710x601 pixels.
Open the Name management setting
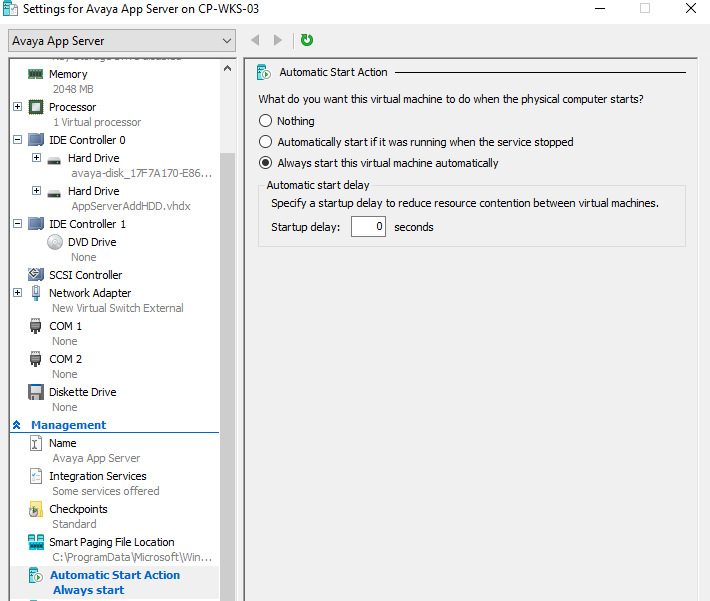62,443
